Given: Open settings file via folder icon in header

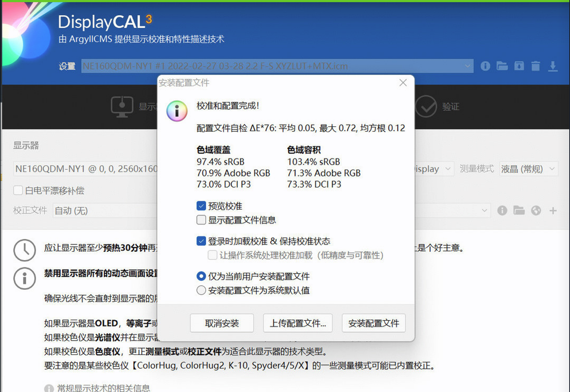Looking at the screenshot, I should (x=502, y=66).
